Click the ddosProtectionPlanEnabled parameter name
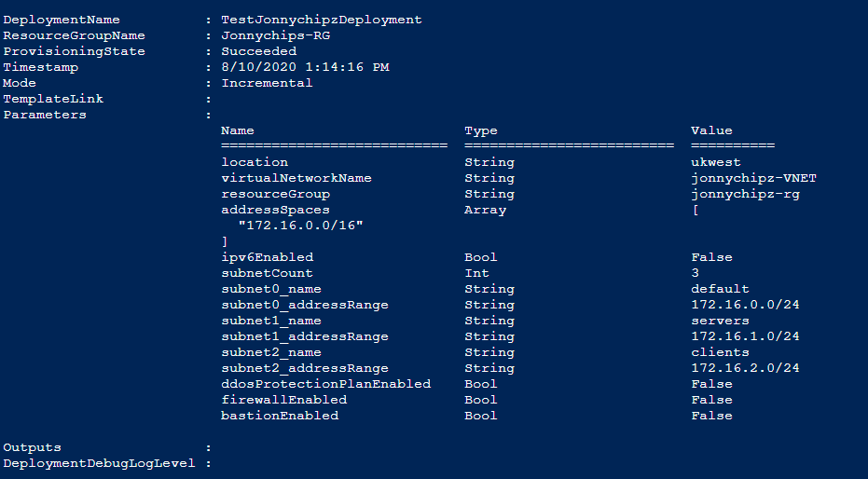This screenshot has height=479, width=868. coord(325,384)
